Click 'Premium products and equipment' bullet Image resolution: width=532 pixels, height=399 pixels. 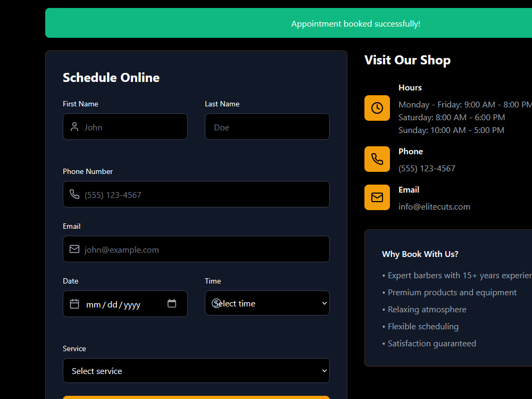(x=449, y=293)
